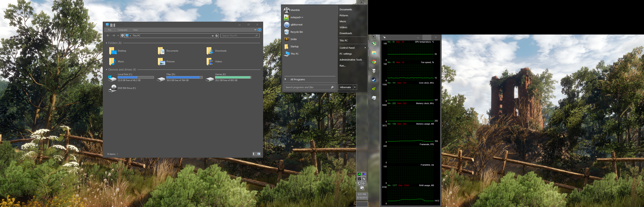Go up one level in Explorer
Image resolution: width=644 pixels, height=207 pixels.
coord(122,35)
